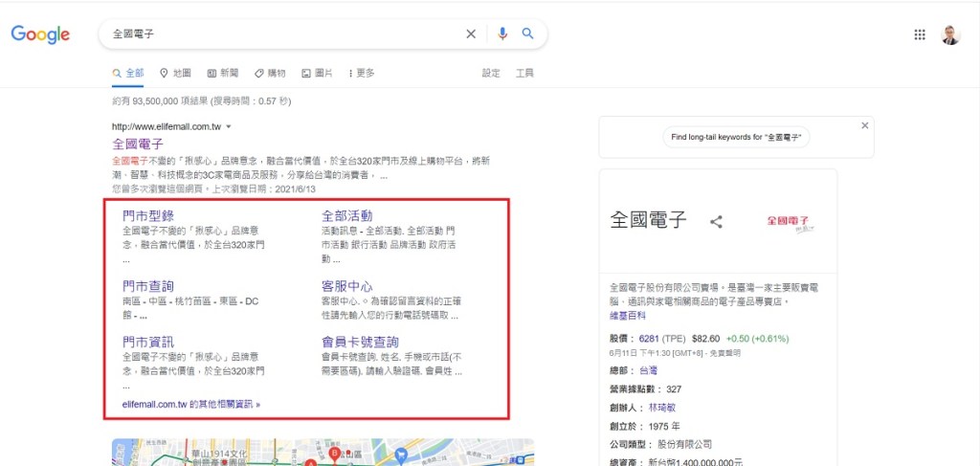Open 工具 search tools

(524, 73)
